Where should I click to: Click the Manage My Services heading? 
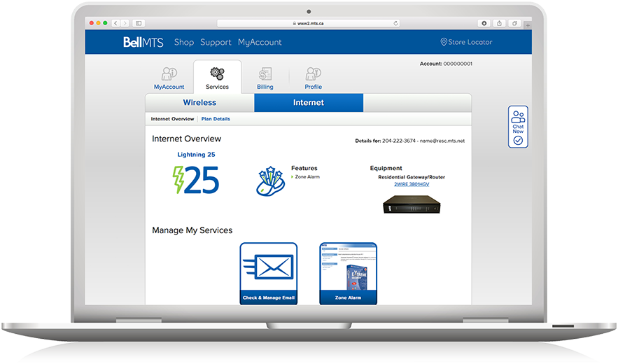192,230
